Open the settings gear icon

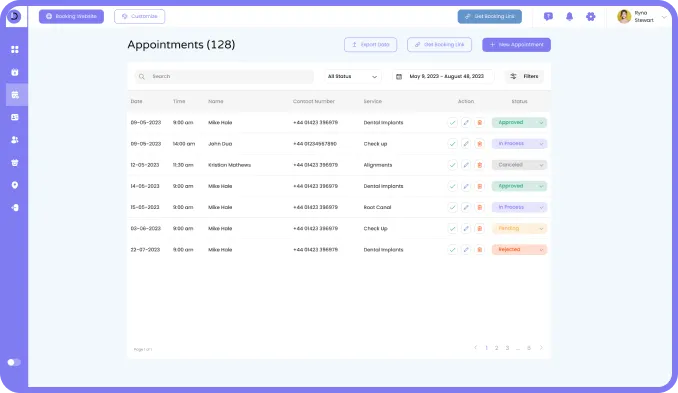pos(591,16)
